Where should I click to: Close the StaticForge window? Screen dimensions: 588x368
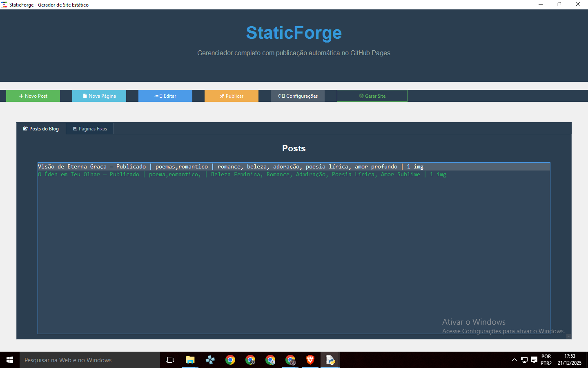point(578,4)
